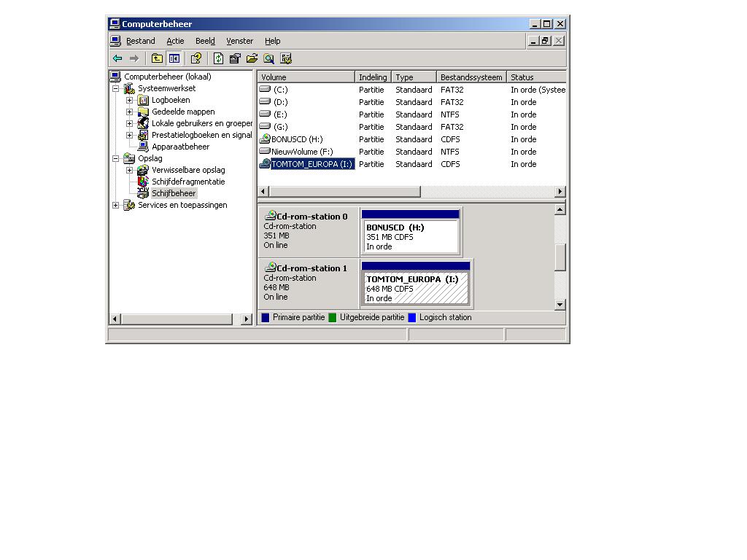Open the Beeld menu

205,41
